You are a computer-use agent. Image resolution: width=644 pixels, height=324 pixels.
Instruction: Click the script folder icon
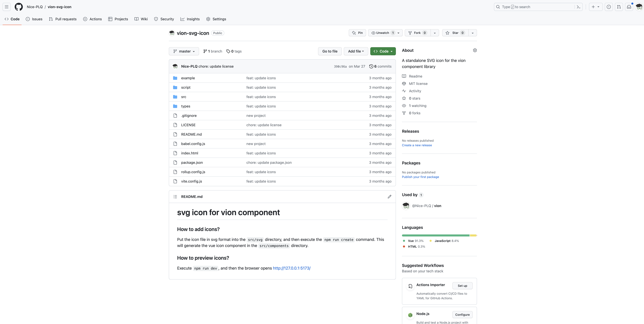175,87
